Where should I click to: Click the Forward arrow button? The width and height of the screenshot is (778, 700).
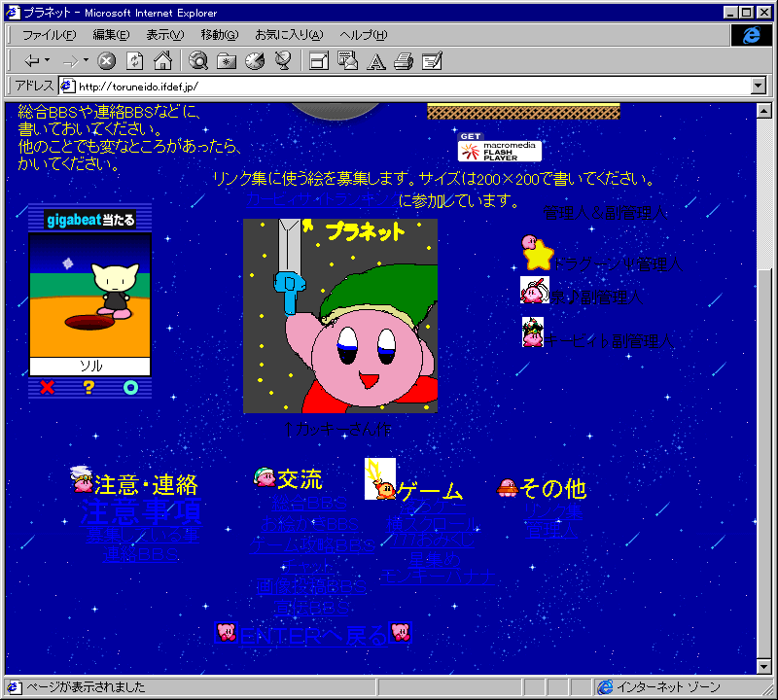click(x=70, y=61)
